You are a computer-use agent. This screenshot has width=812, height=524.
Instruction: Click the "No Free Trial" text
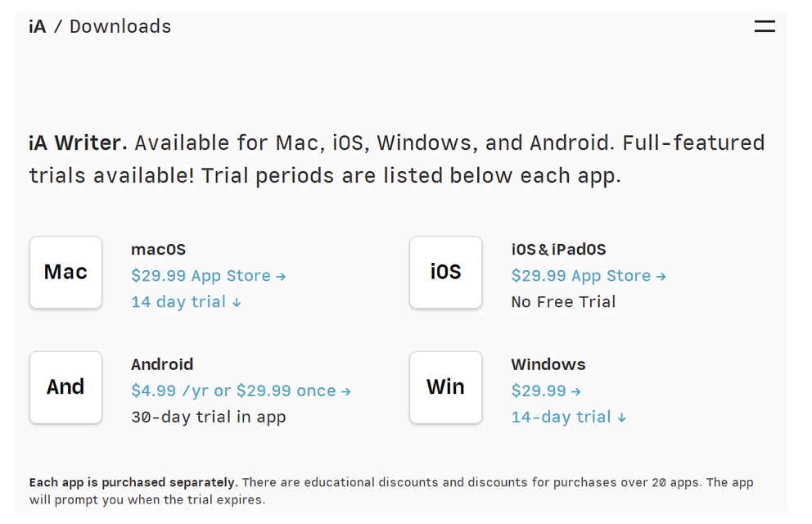tap(563, 302)
